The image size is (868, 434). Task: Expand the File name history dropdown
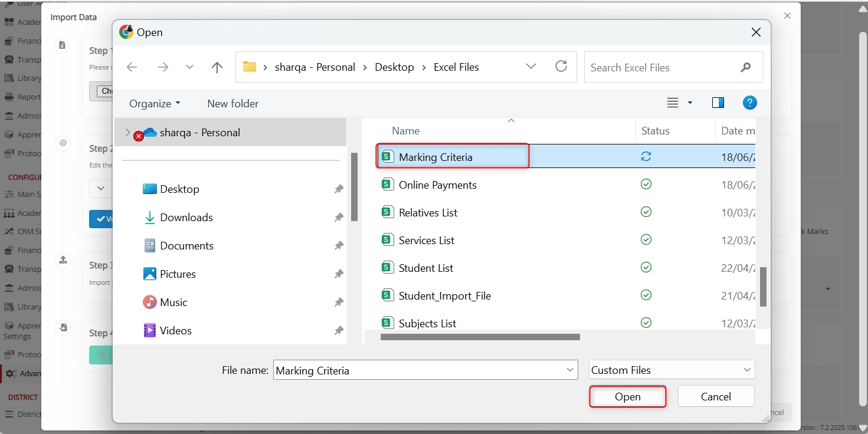(570, 370)
